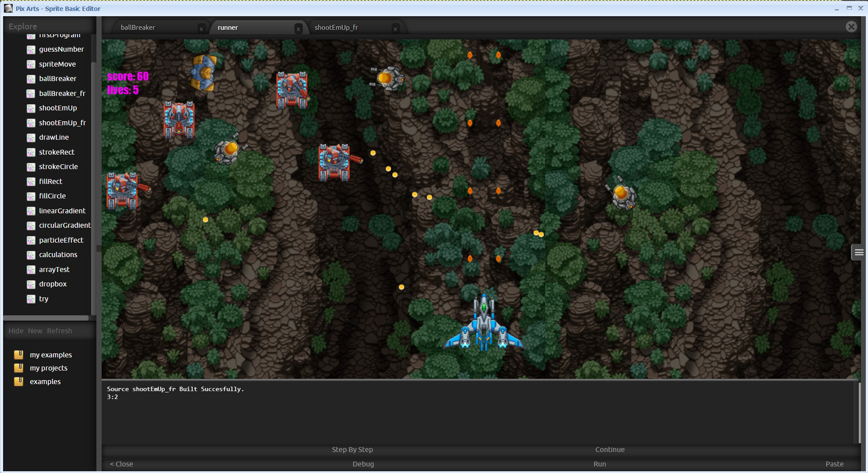Expand the my projects node
The image size is (868, 473).
click(x=48, y=368)
